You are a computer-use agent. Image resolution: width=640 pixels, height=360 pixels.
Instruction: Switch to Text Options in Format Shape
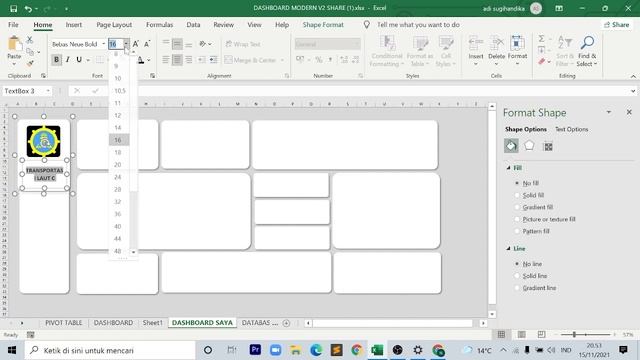point(571,129)
